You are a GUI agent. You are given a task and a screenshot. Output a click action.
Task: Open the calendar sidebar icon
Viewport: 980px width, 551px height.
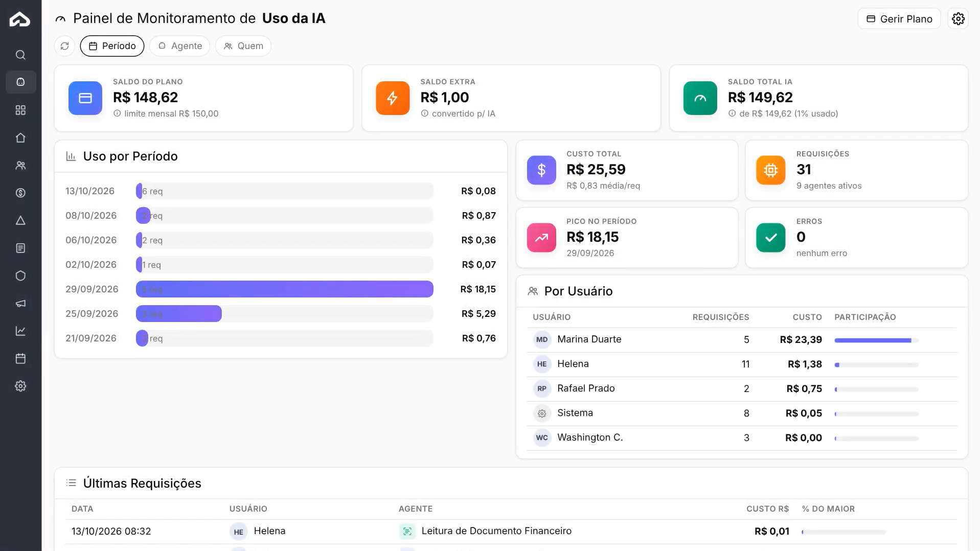coord(20,358)
